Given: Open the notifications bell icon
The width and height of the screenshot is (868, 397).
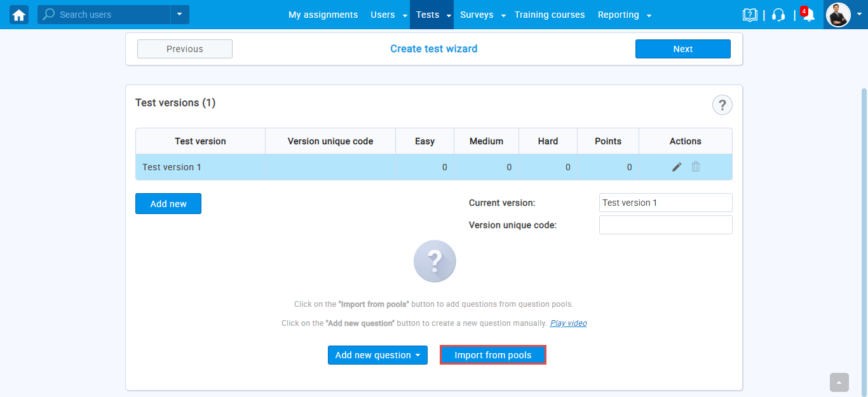Looking at the screenshot, I should tap(808, 15).
